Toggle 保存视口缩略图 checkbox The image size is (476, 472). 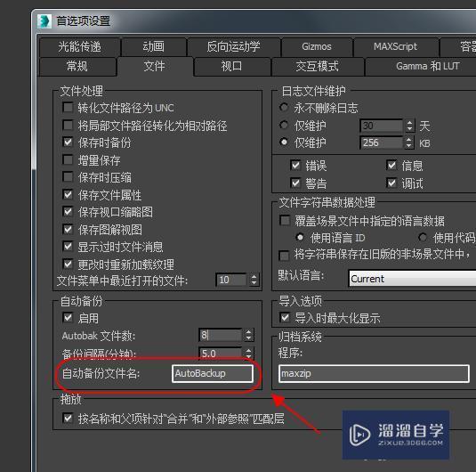[x=68, y=212]
